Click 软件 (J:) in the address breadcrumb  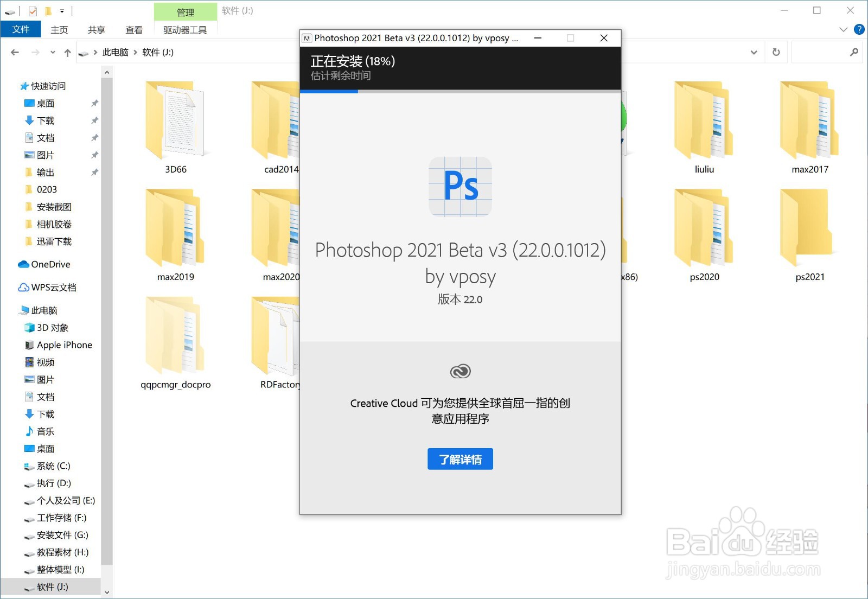pyautogui.click(x=158, y=52)
